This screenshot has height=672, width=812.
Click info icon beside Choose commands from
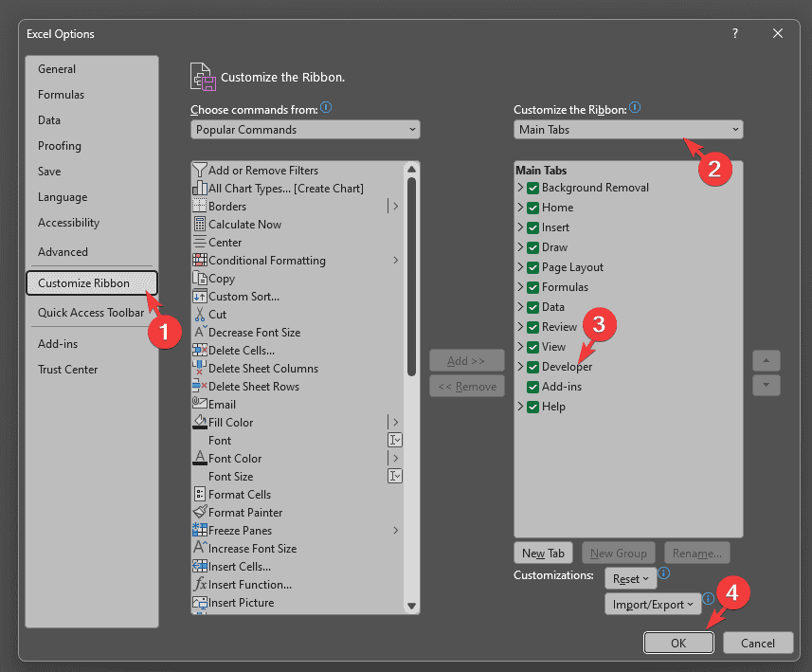326,107
